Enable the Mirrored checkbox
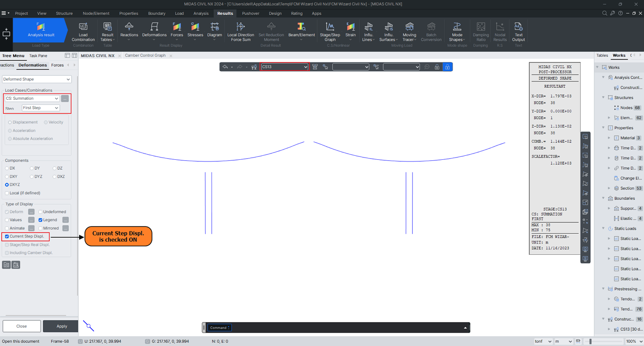The image size is (644, 346). [40, 228]
